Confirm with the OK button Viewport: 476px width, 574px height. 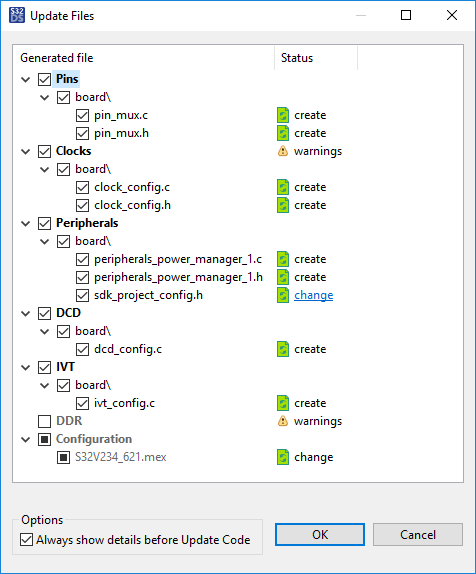(x=320, y=534)
